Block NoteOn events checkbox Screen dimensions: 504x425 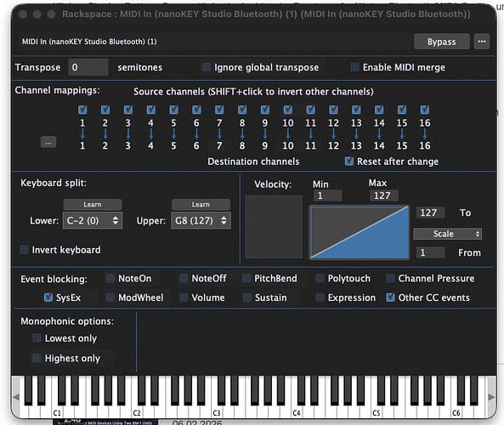click(110, 279)
